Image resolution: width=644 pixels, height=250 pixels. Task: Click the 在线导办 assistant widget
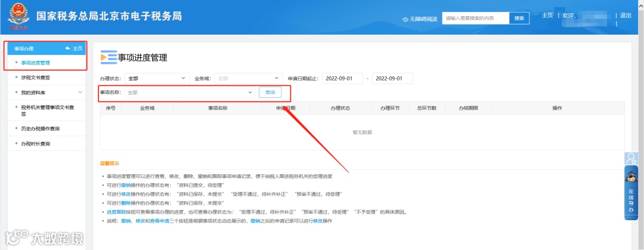click(x=631, y=193)
